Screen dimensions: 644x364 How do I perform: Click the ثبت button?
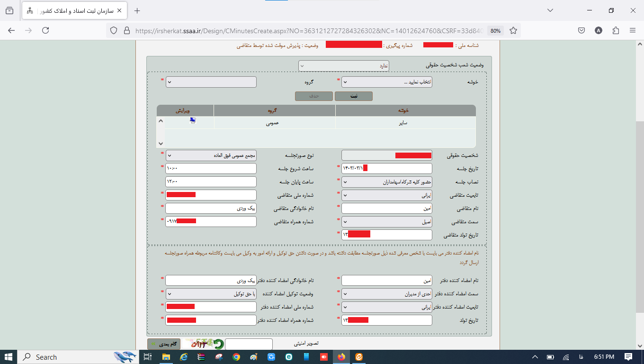pos(354,96)
